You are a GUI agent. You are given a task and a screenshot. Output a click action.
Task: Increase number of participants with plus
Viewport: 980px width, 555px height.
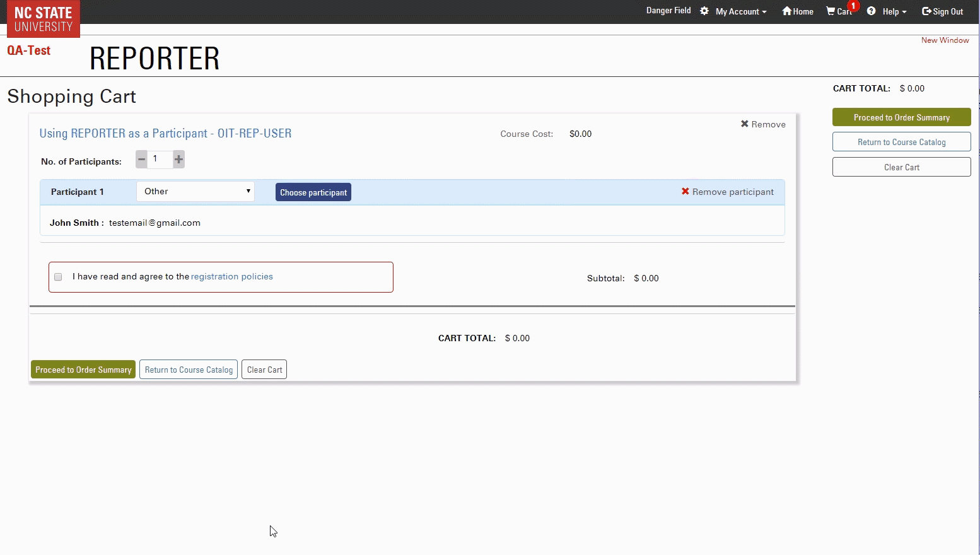coord(178,159)
